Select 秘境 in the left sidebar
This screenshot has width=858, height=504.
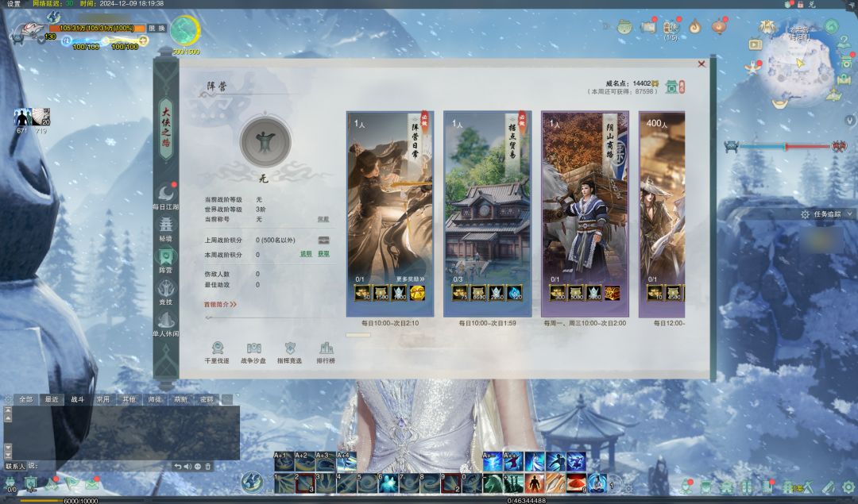pyautogui.click(x=166, y=229)
